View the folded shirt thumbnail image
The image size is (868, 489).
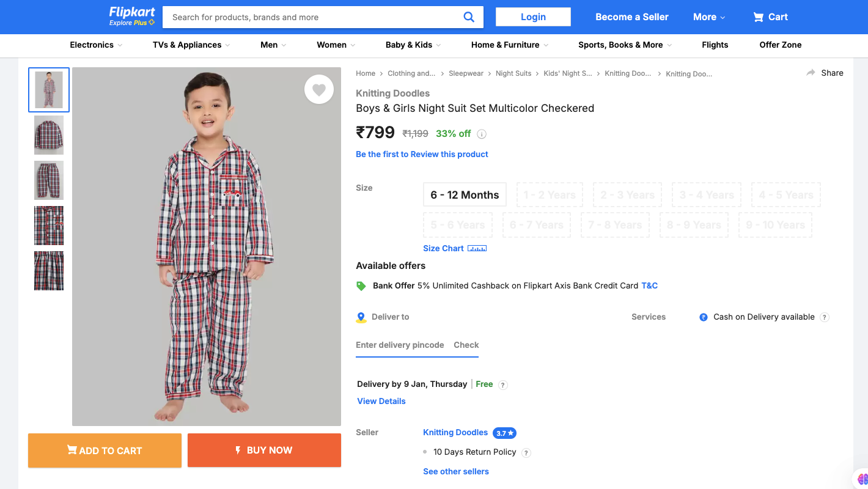click(49, 135)
